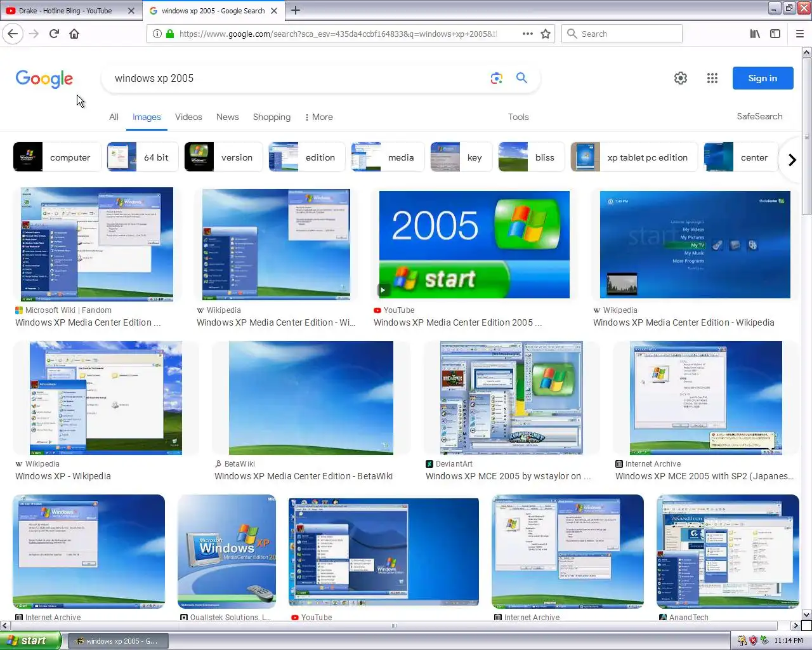Open Windows XP MCE 2005 with SP2 link
This screenshot has width=812, height=650.
(704, 476)
